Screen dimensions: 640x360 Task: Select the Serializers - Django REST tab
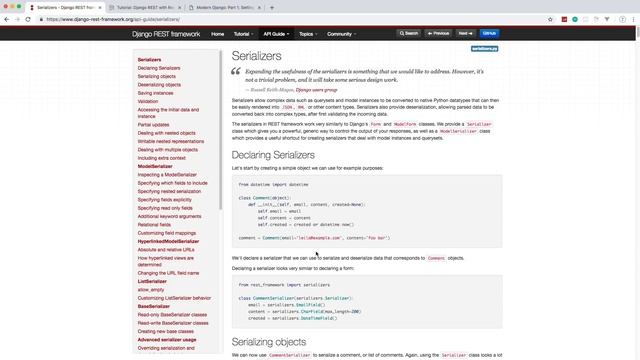pos(65,7)
